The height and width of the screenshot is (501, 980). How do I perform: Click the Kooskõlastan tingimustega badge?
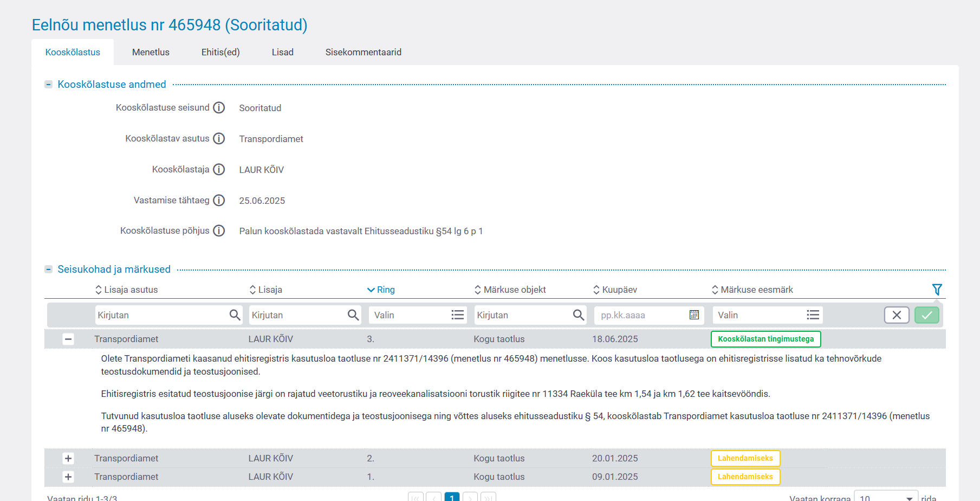click(x=766, y=339)
